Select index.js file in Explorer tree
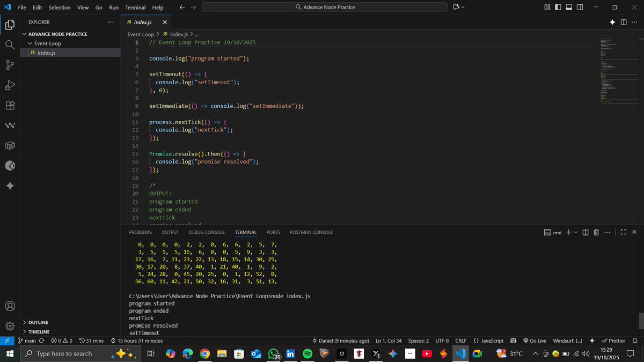This screenshot has height=362, width=644. pyautogui.click(x=70, y=53)
